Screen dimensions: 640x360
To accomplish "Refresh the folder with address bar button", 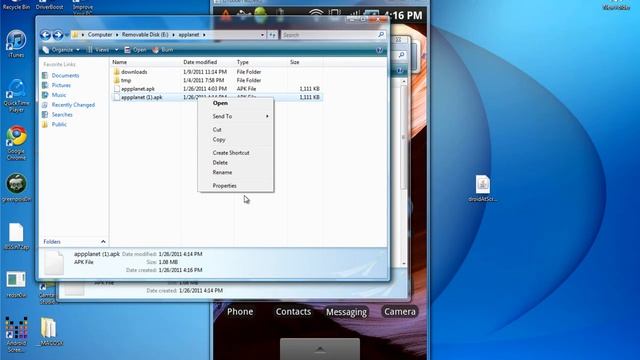I will (x=272, y=35).
